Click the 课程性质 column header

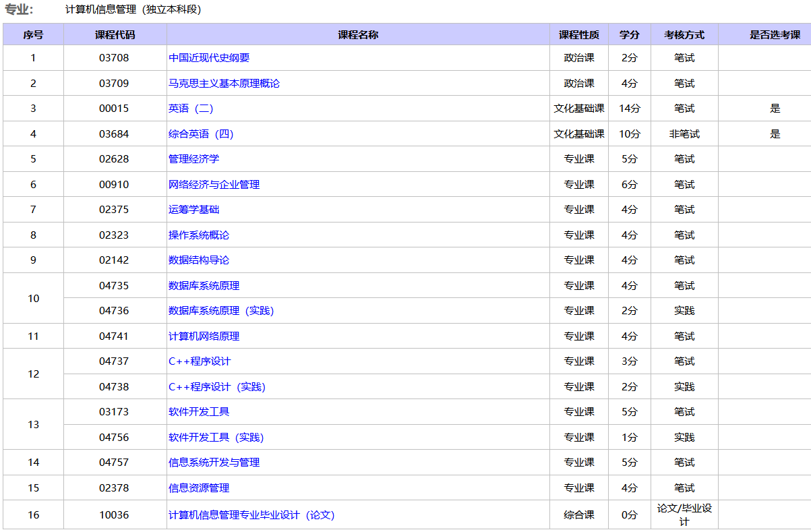579,35
